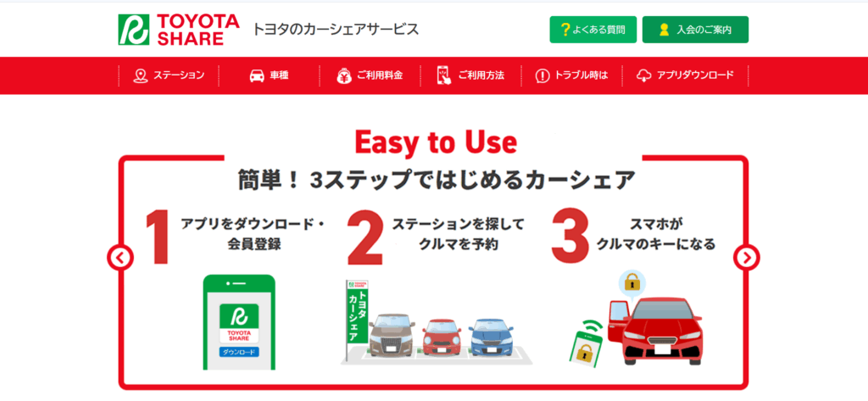Screen dimensions: 868x401
Task: Click the Toyota car share station illustration
Action: click(436, 322)
